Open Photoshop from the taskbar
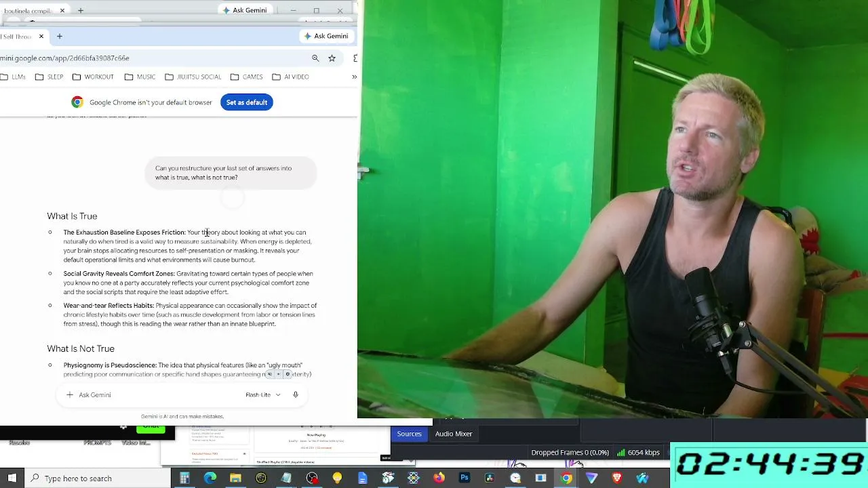 [465, 479]
